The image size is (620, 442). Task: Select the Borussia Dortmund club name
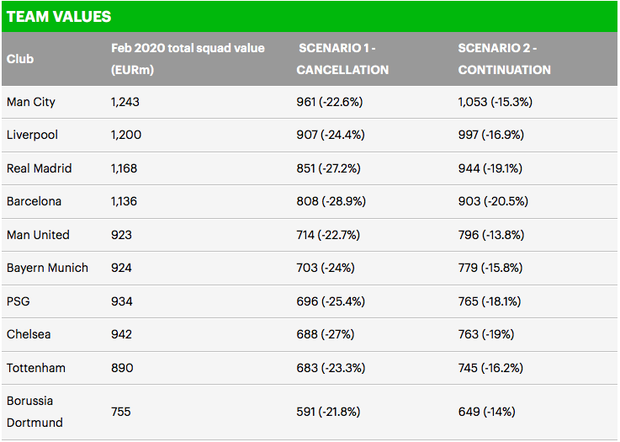pyautogui.click(x=34, y=412)
